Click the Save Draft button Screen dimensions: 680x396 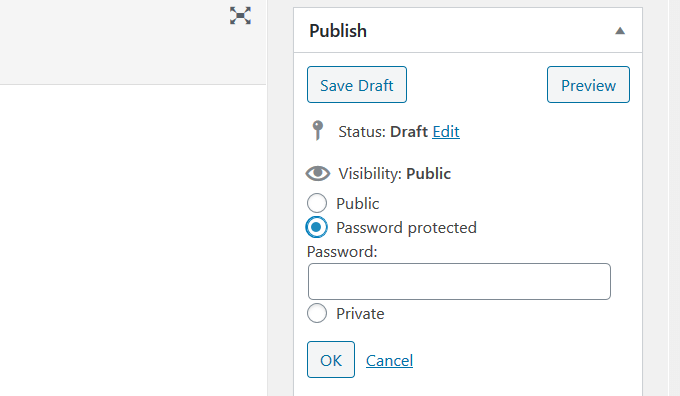[x=357, y=85]
